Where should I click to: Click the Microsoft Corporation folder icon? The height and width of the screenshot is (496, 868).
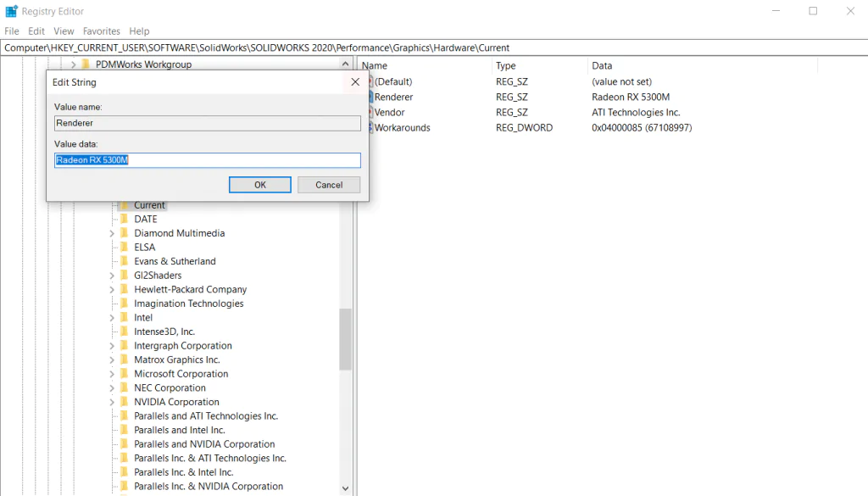click(124, 374)
